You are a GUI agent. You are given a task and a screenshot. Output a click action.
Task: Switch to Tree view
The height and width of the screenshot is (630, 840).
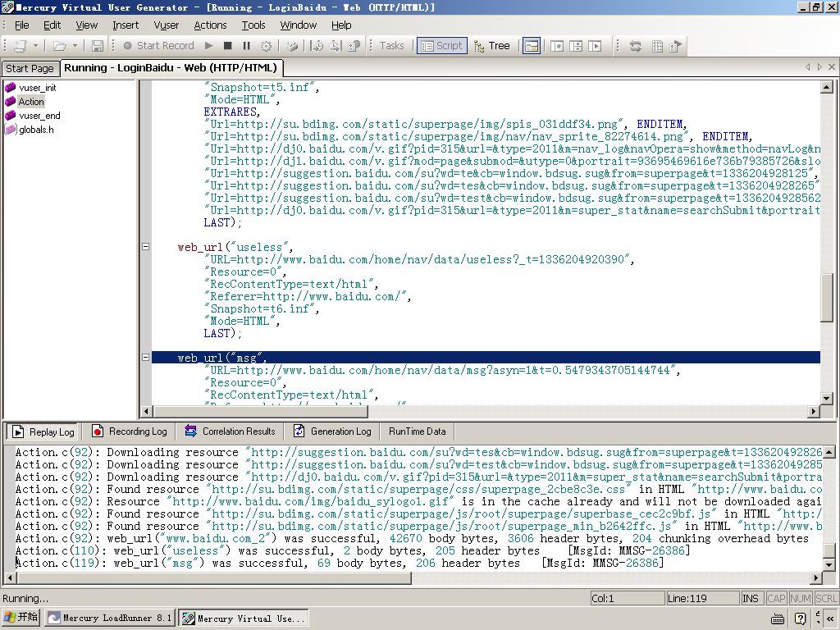click(x=492, y=46)
